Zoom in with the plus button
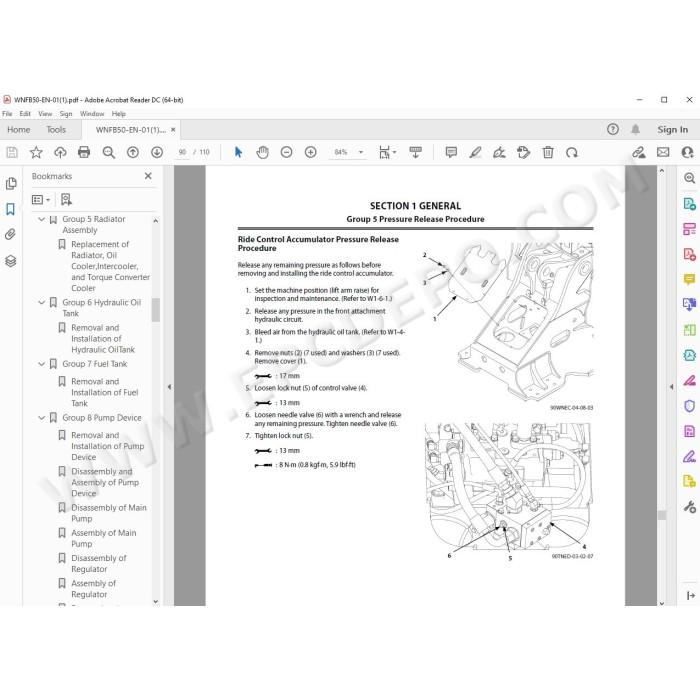700x700 pixels. pos(311,153)
